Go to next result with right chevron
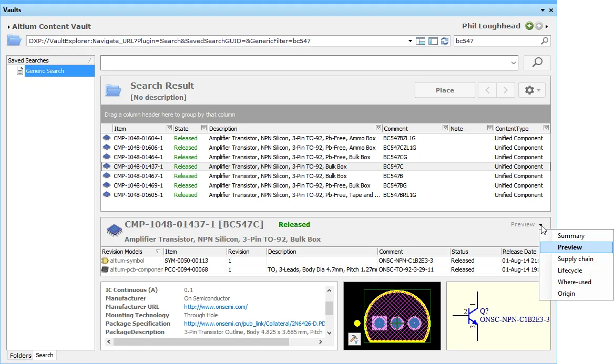The image size is (614, 364). point(505,90)
